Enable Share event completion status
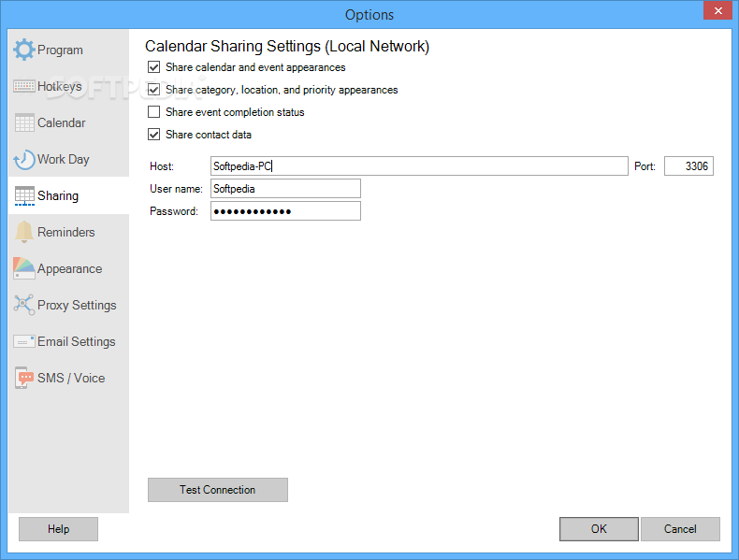 coord(153,112)
